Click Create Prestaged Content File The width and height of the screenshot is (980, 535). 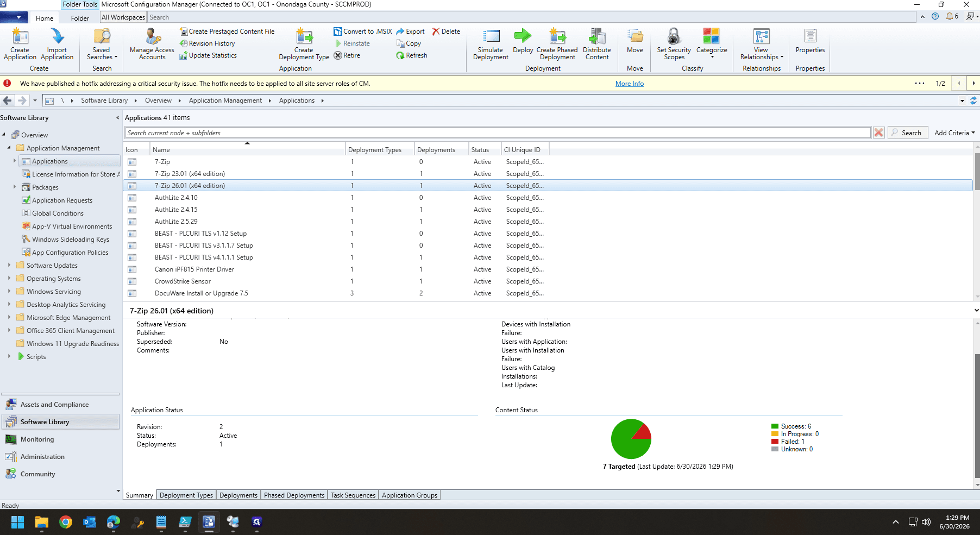[227, 32]
